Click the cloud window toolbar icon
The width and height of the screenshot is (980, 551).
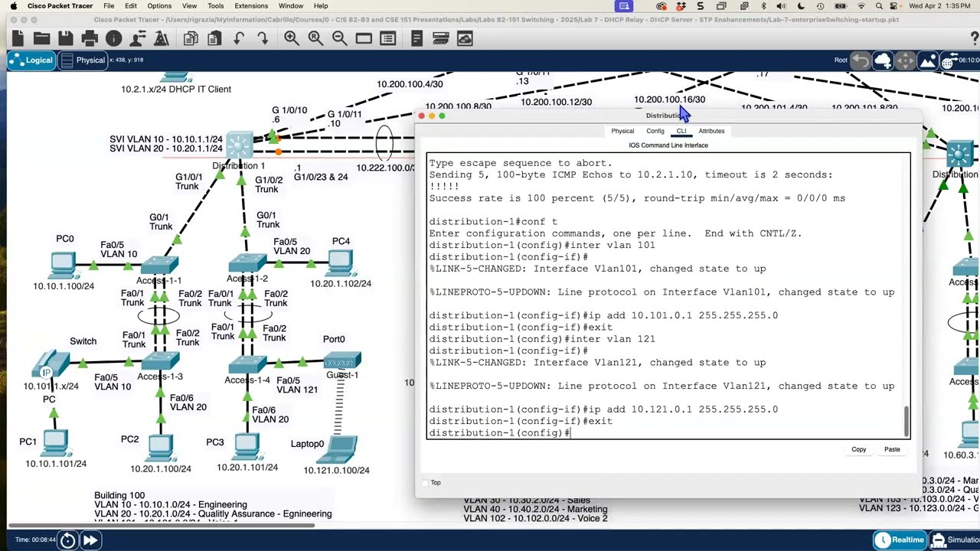point(464,37)
